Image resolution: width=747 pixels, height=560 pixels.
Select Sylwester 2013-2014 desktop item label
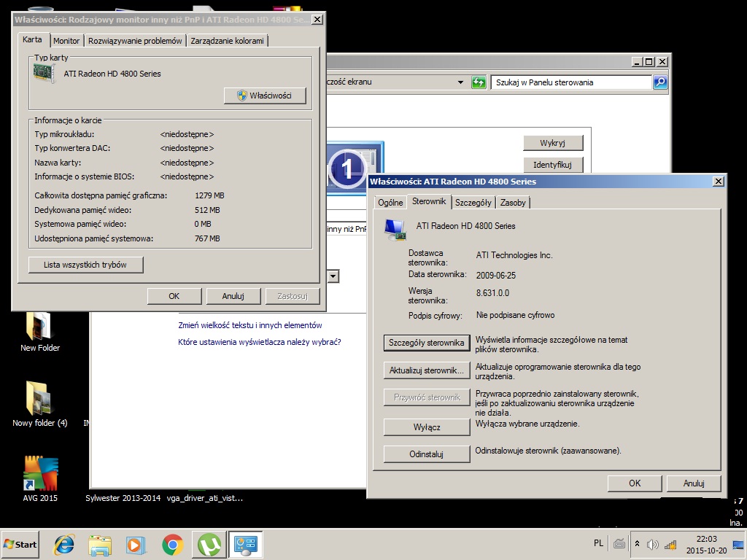click(123, 498)
